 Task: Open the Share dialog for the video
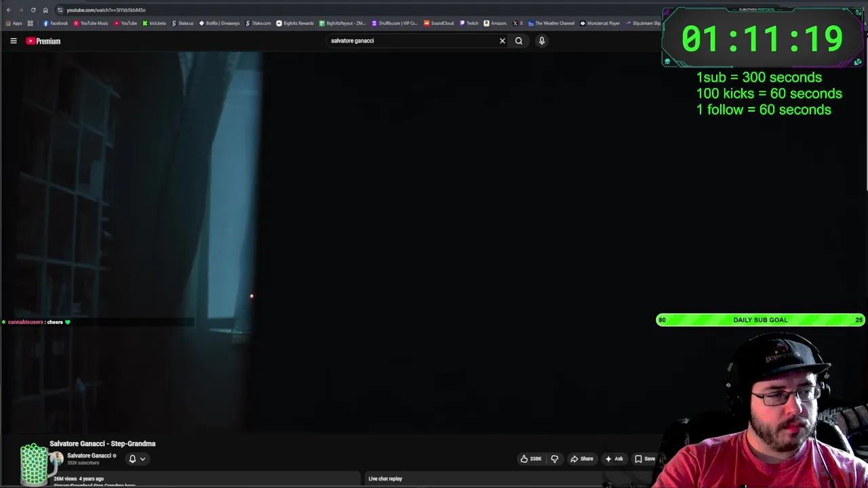pos(582,459)
